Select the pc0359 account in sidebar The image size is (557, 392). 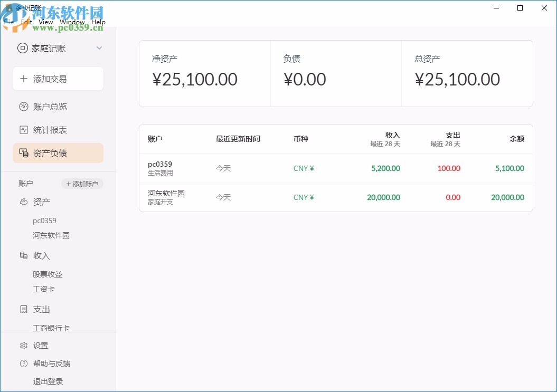pos(44,221)
